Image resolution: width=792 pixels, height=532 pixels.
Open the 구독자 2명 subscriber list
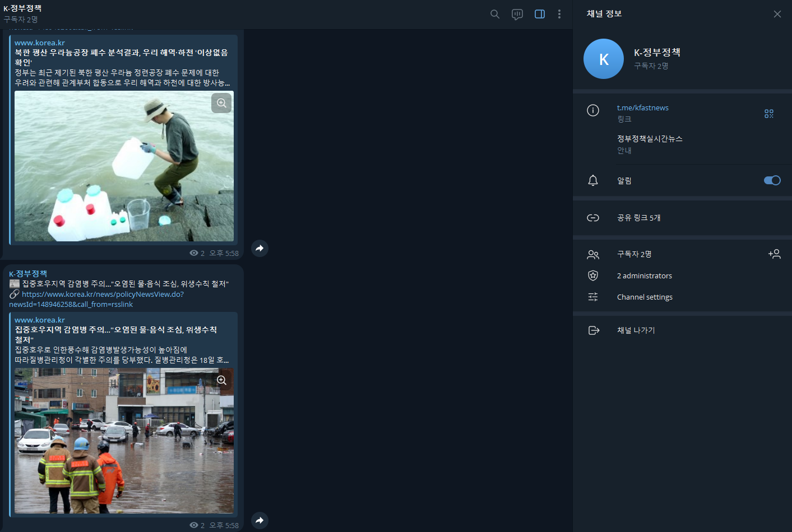[633, 254]
